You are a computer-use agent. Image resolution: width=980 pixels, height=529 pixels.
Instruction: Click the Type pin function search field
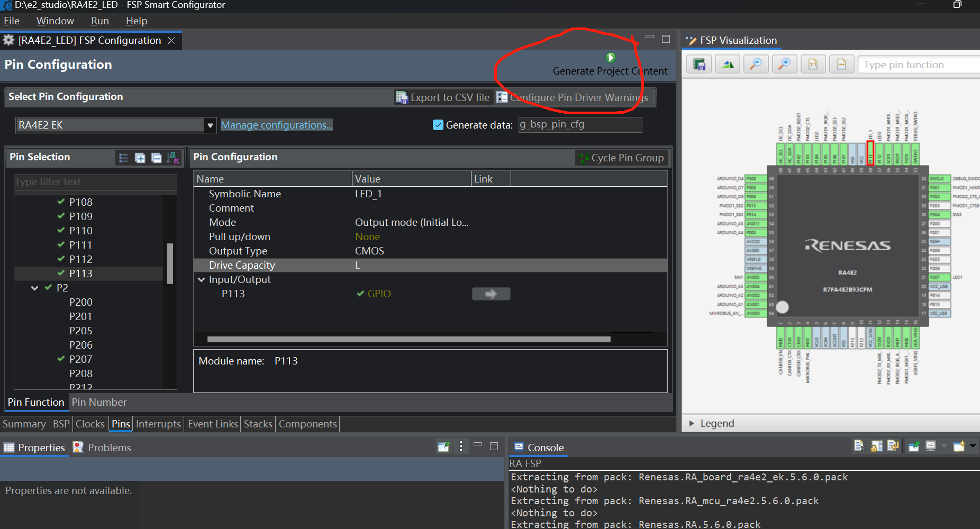[919, 65]
